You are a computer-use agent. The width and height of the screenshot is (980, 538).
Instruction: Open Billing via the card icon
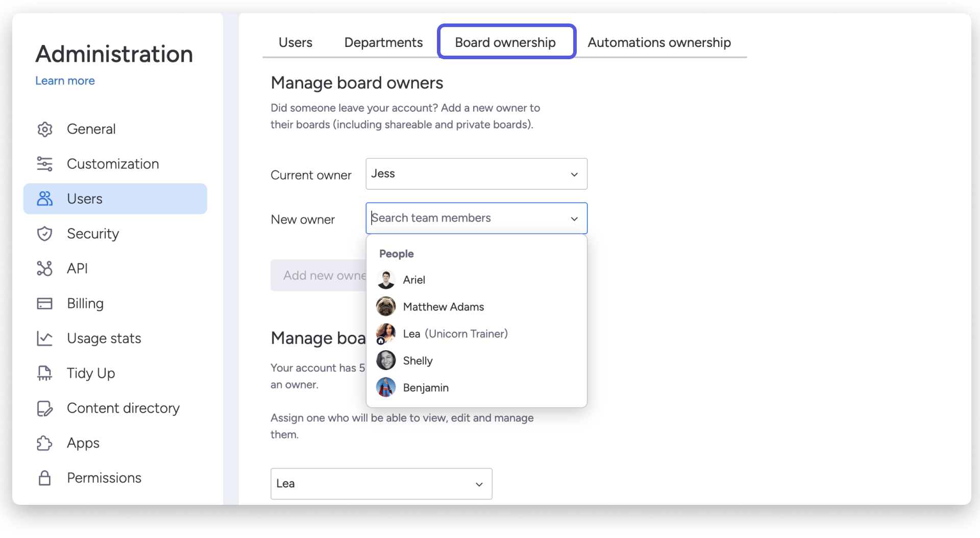pos(45,303)
